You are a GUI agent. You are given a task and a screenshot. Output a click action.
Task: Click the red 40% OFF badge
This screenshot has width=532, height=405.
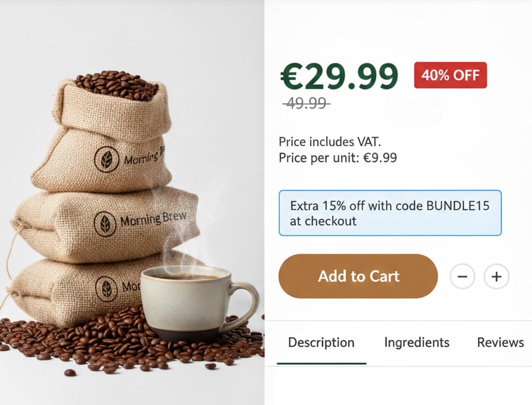click(x=450, y=75)
